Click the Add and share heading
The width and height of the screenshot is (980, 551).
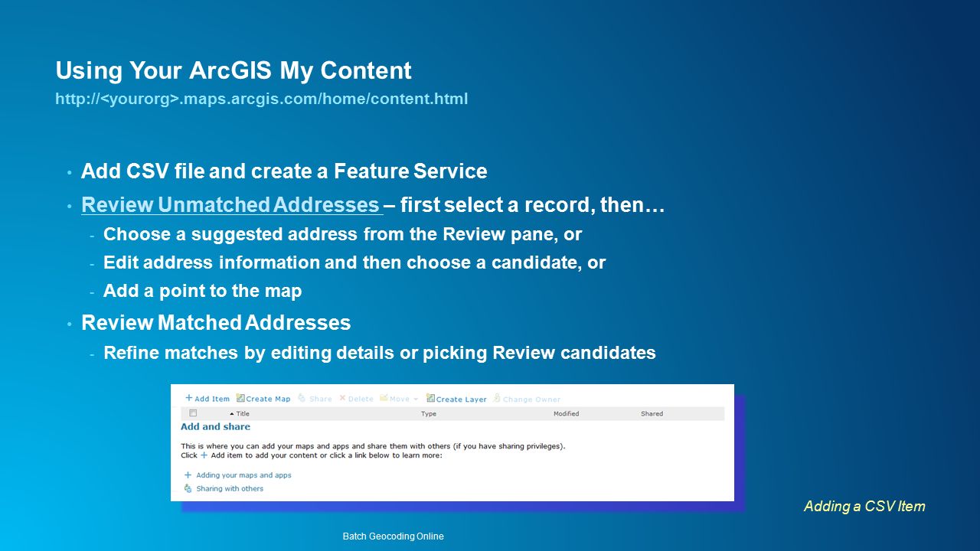(215, 427)
